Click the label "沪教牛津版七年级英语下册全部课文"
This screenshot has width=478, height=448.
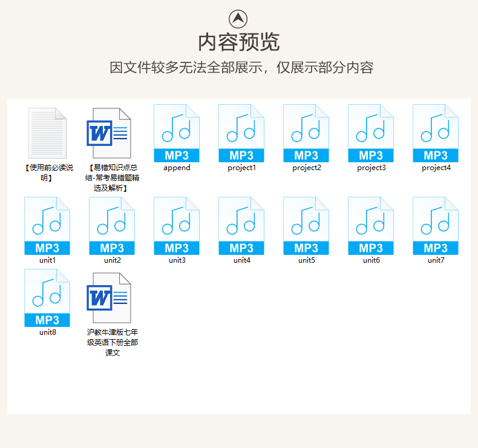pyautogui.click(x=112, y=343)
